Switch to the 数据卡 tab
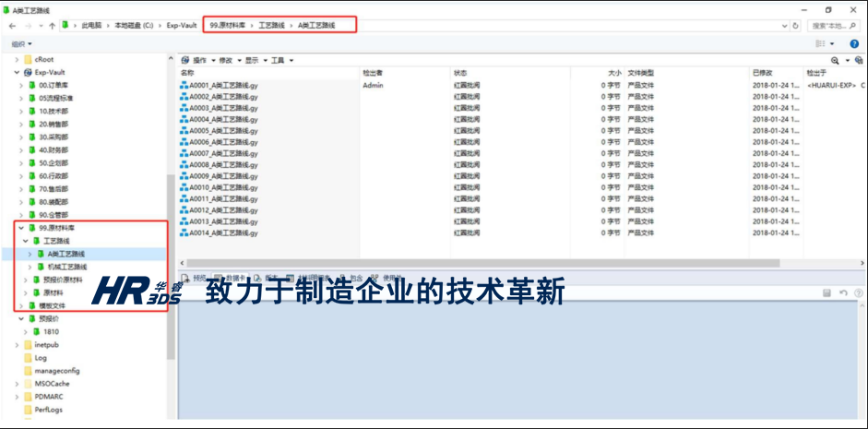 (x=234, y=277)
